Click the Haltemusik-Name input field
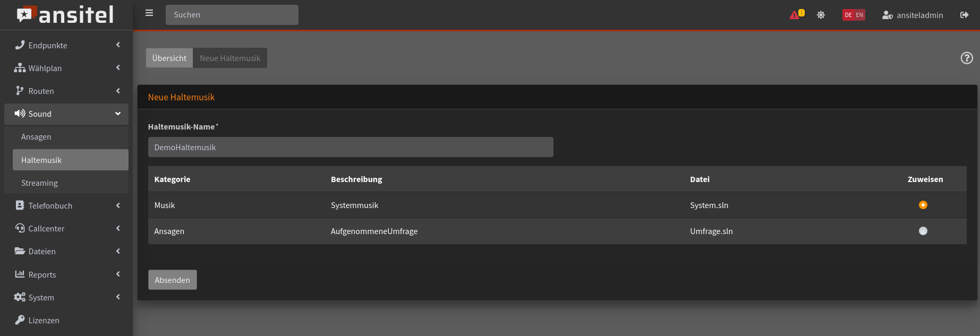The height and width of the screenshot is (336, 980). click(x=351, y=147)
